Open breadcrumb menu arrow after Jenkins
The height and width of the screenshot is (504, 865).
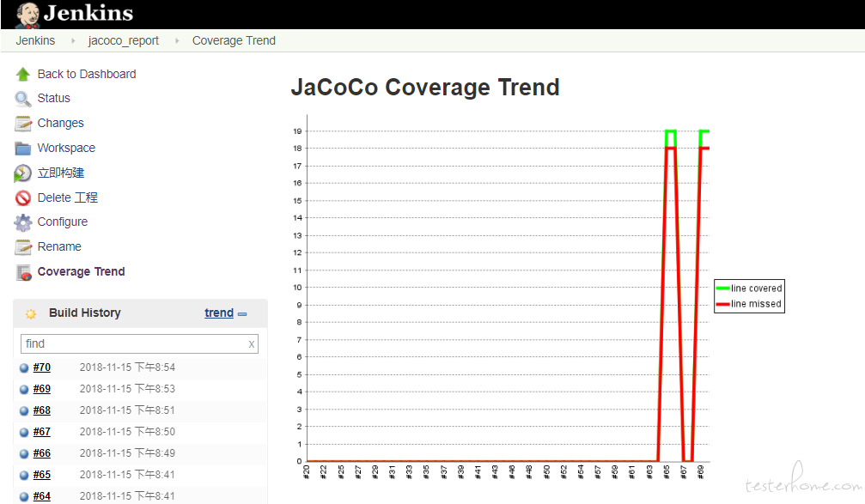[x=73, y=41]
